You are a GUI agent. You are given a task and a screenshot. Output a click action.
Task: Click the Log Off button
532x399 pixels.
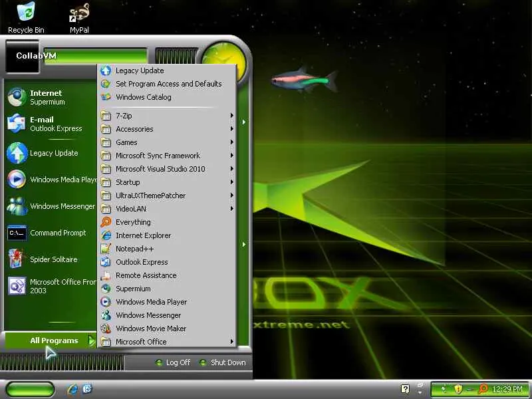coord(173,362)
